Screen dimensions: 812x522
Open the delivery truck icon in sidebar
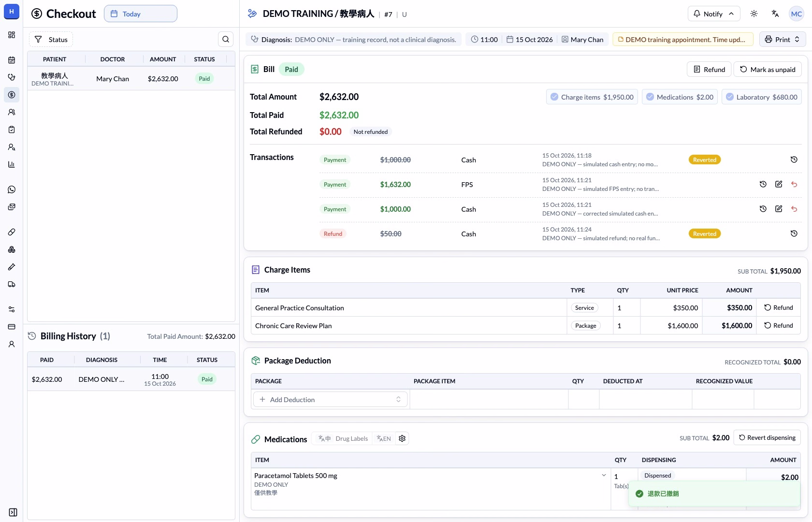click(x=12, y=284)
